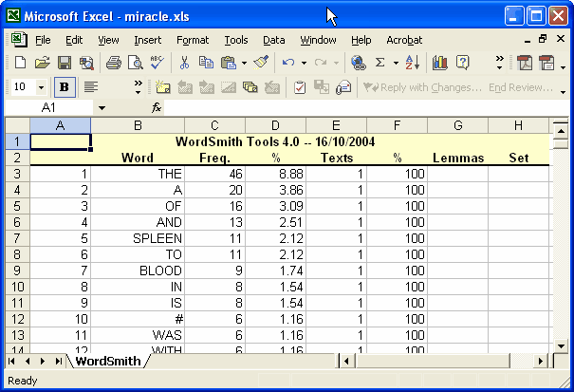
Task: Click the New blank workbook icon
Action: coord(20,63)
